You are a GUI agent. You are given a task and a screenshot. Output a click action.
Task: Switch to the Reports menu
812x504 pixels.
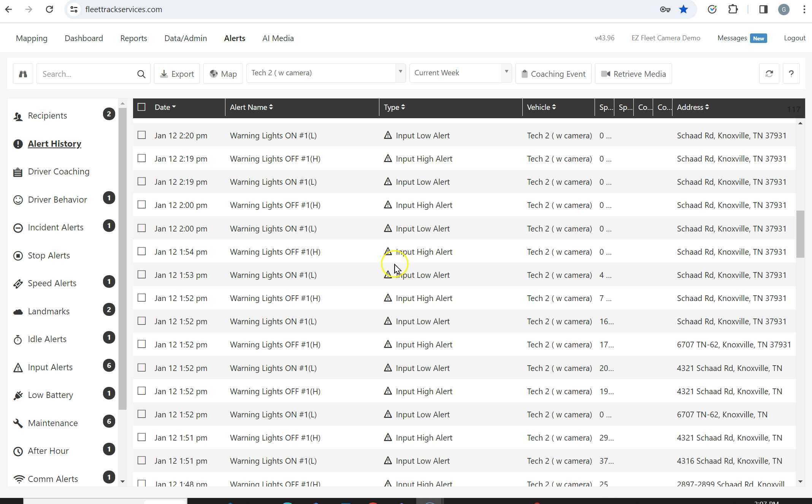(133, 38)
